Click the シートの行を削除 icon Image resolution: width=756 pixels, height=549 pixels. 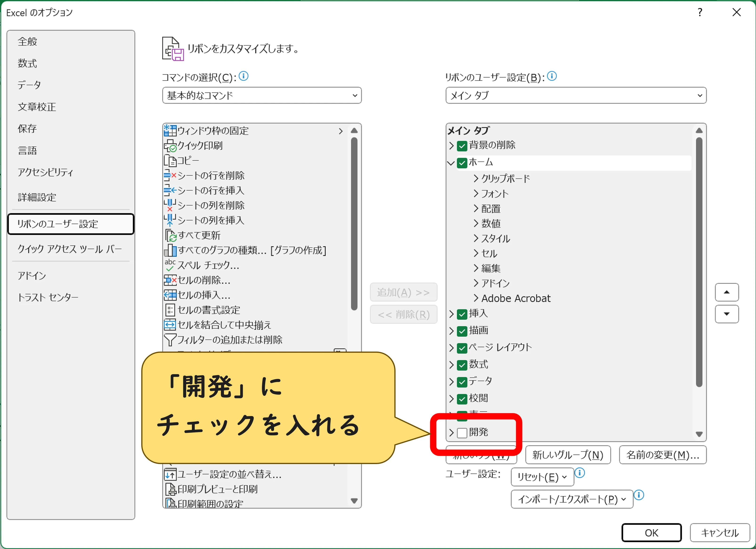(170, 176)
